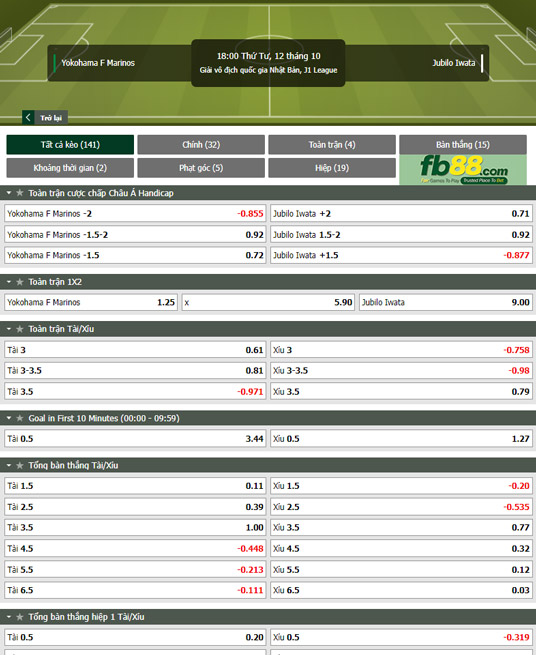Star the Toàn trận cược chấp Châu Á Handicap section

tap(20, 193)
